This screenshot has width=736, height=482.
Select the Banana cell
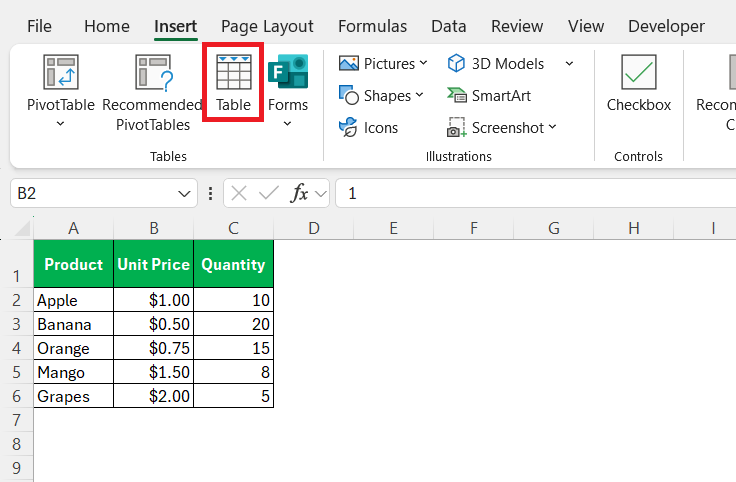pyautogui.click(x=74, y=324)
